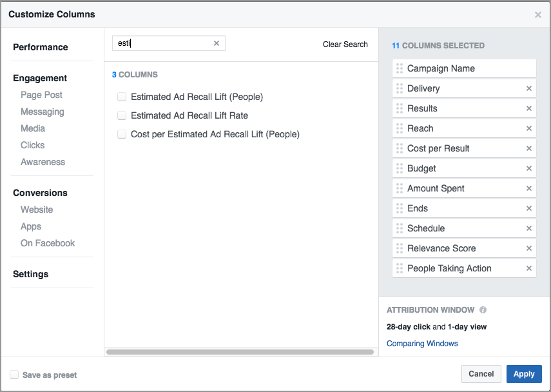Remove the People Taking Action column X
This screenshot has height=392, width=551.
(529, 268)
